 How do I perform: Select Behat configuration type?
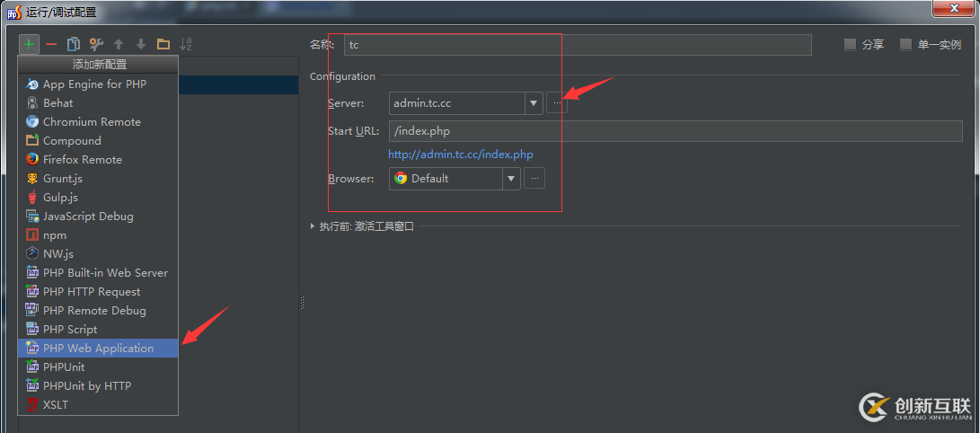click(98, 103)
